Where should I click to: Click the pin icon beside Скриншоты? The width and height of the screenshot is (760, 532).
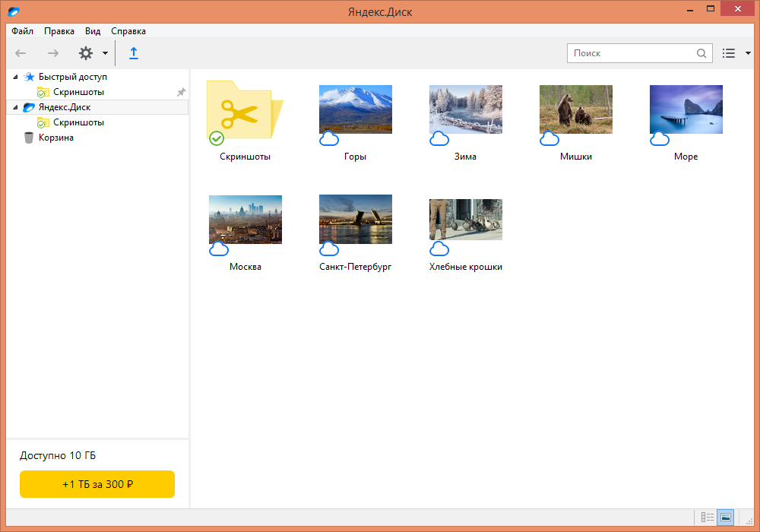click(x=181, y=92)
